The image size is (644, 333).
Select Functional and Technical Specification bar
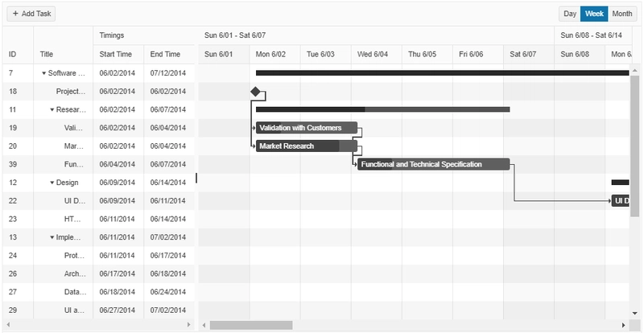click(433, 164)
